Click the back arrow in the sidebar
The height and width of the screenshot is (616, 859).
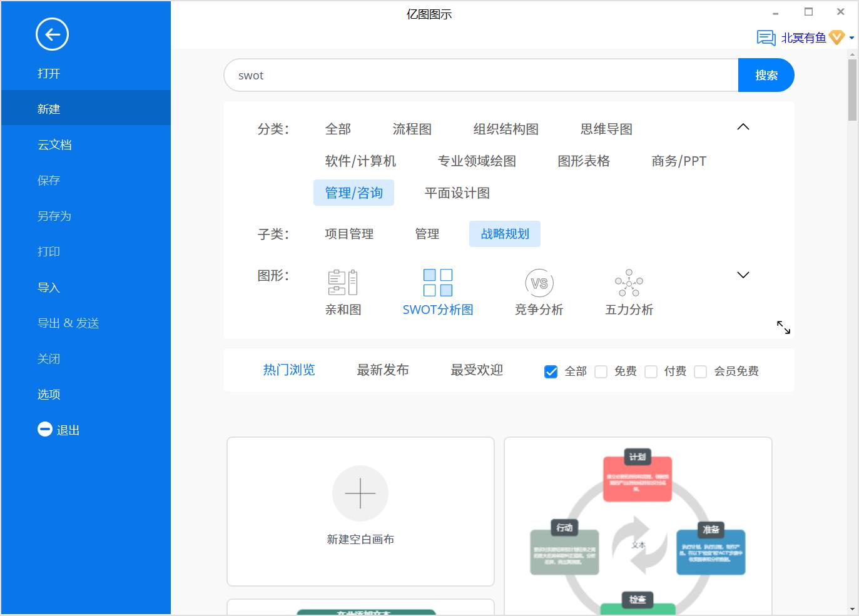tap(52, 34)
